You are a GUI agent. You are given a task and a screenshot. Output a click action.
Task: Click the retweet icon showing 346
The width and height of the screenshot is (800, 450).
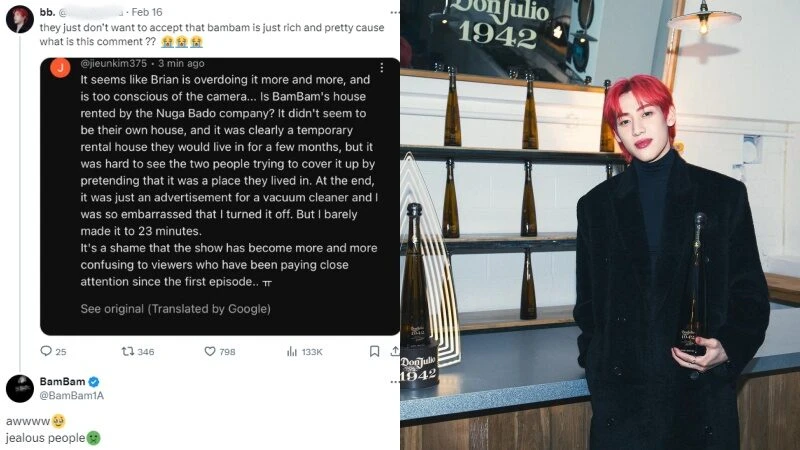tap(128, 351)
